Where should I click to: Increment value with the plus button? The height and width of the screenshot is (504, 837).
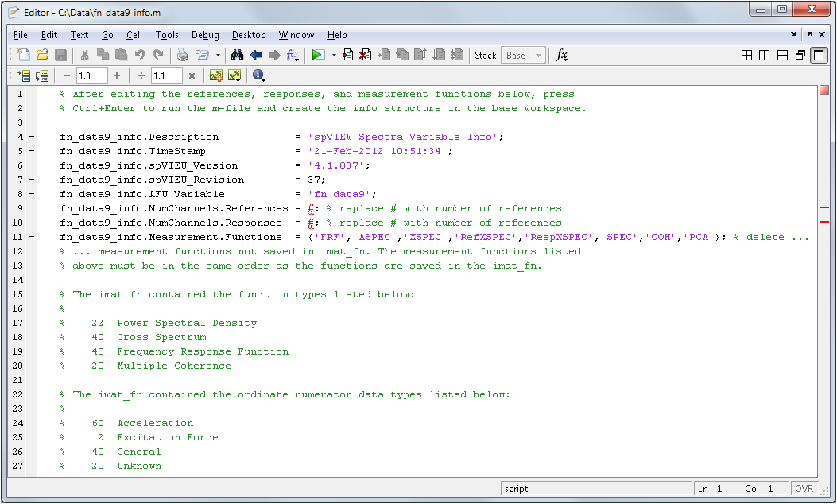pos(117,76)
